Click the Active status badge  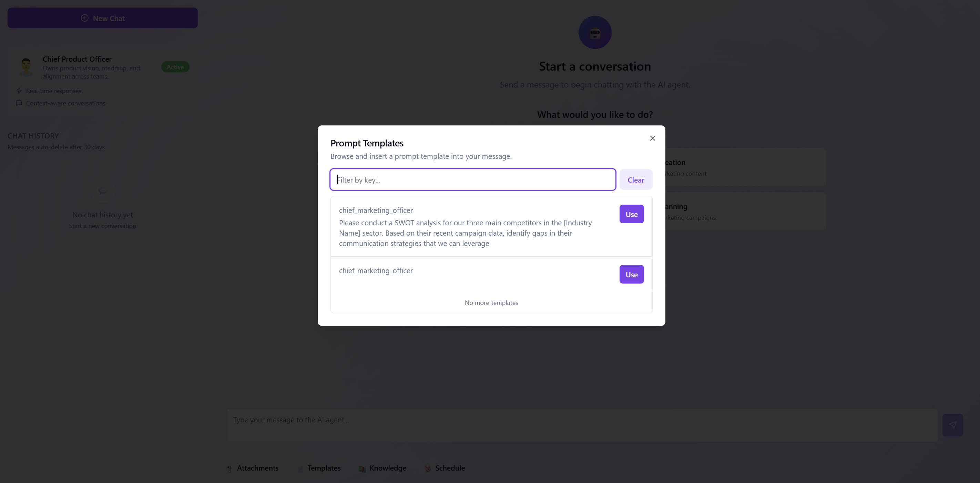point(175,67)
